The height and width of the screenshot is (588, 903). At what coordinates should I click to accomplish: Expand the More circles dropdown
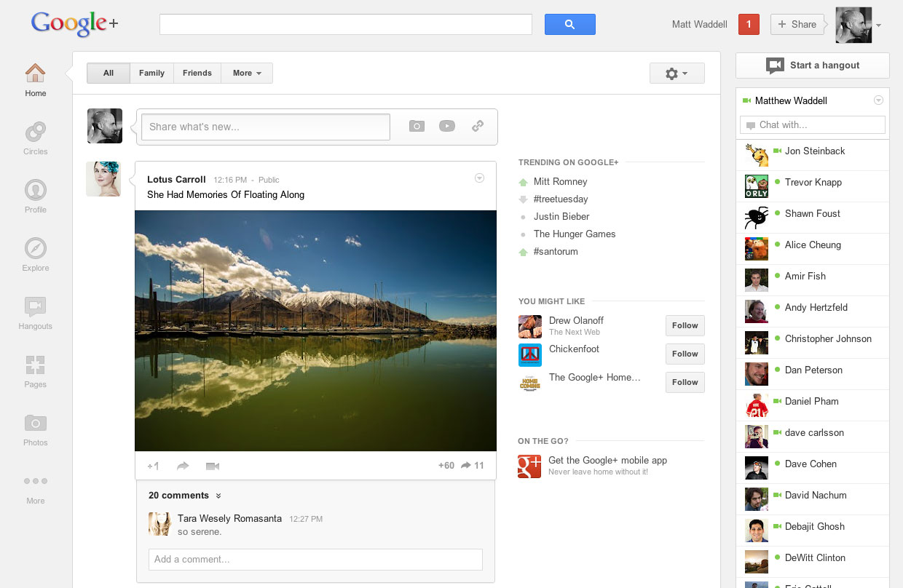(247, 73)
